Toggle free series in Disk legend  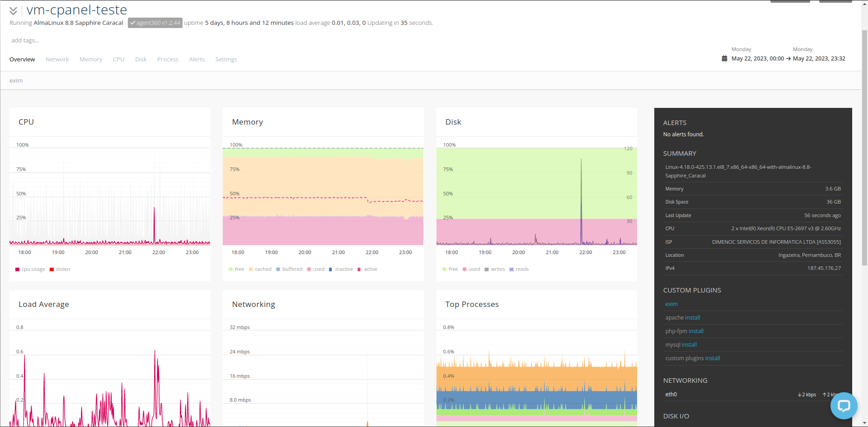coord(450,269)
